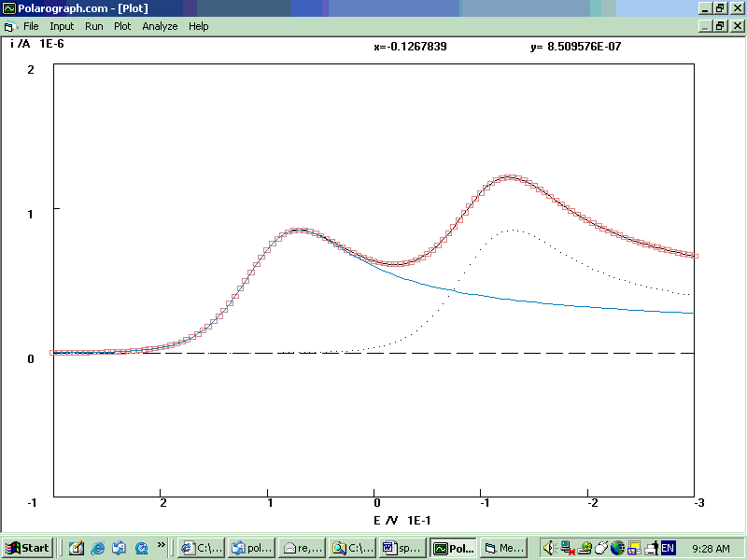
Task: Open the Run menu
Action: [93, 26]
